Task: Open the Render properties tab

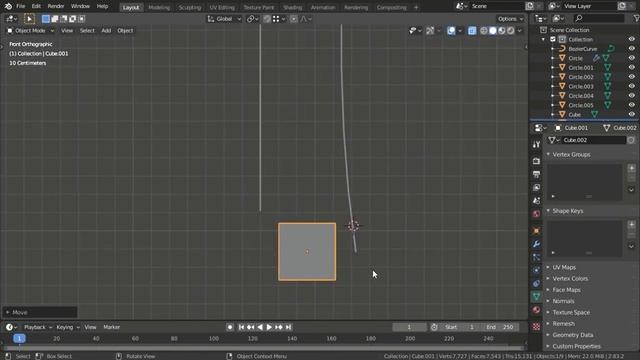Action: coord(536,161)
